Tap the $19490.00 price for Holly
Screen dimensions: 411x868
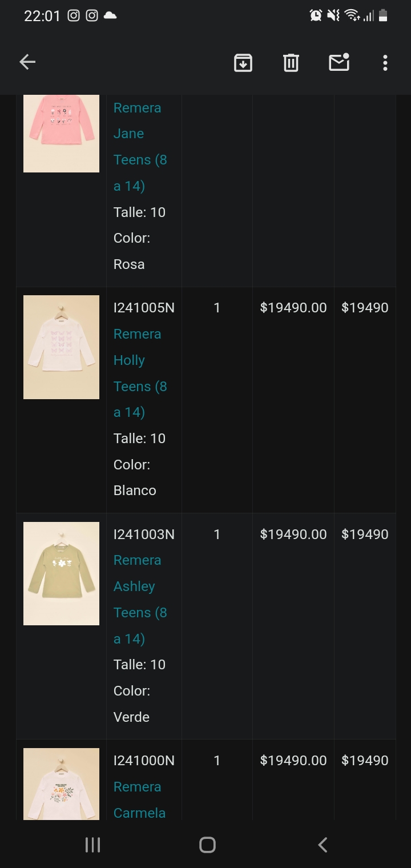click(x=293, y=308)
